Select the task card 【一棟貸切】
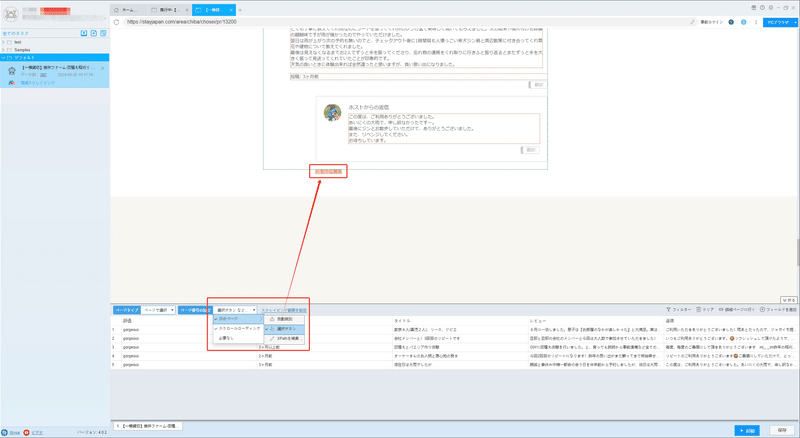This screenshot has height=438, width=800. pos(55,75)
